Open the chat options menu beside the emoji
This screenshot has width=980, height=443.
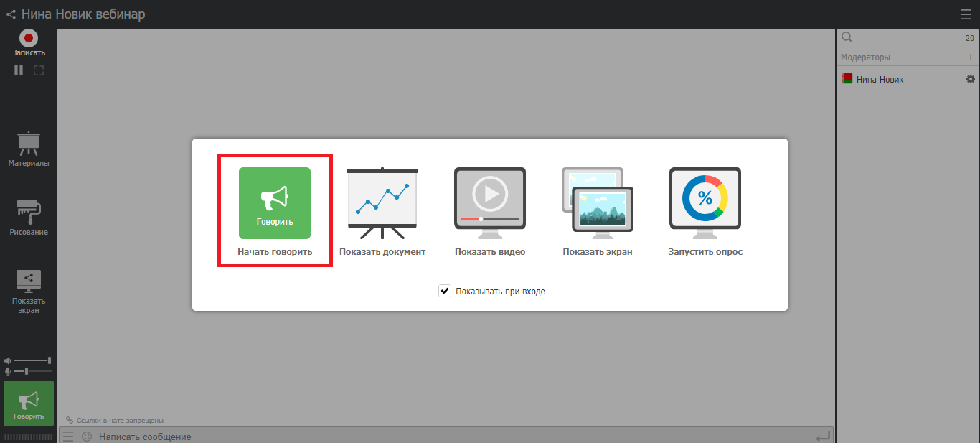click(x=68, y=437)
